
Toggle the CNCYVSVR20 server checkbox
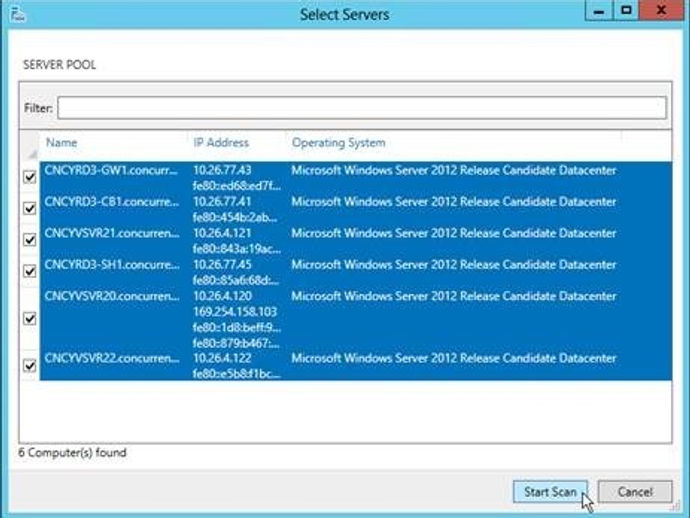click(29, 318)
